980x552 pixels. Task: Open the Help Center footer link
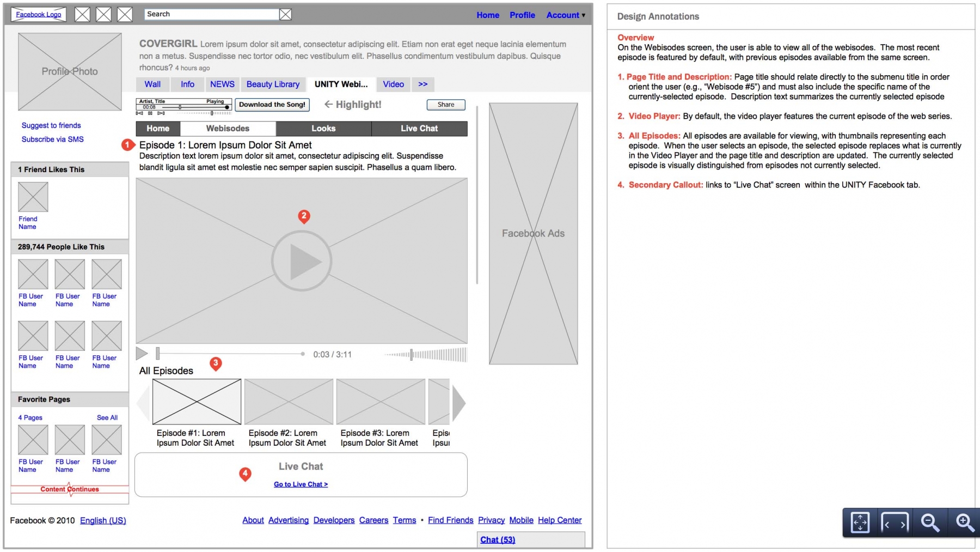click(560, 520)
